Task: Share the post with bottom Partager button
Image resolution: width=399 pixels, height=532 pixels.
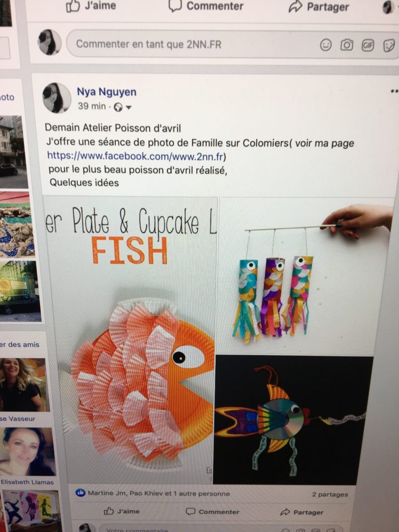Action: [x=302, y=512]
